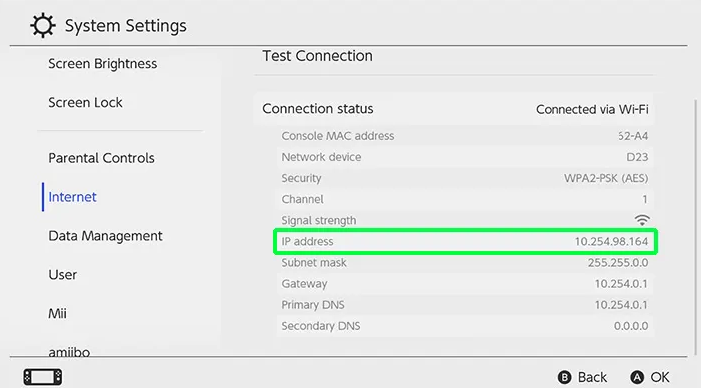701x388 pixels.
Task: Click the Primary DNS label
Action: coord(312,305)
